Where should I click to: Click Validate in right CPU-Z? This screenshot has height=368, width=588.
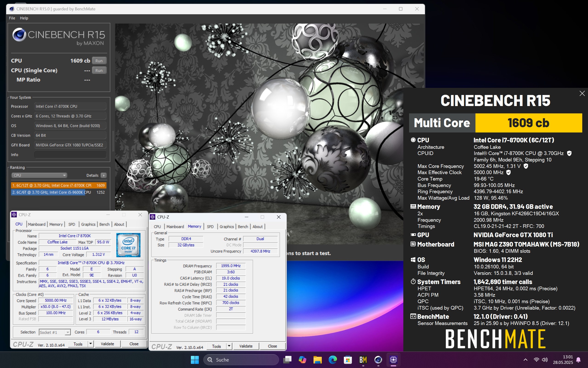[246, 346]
